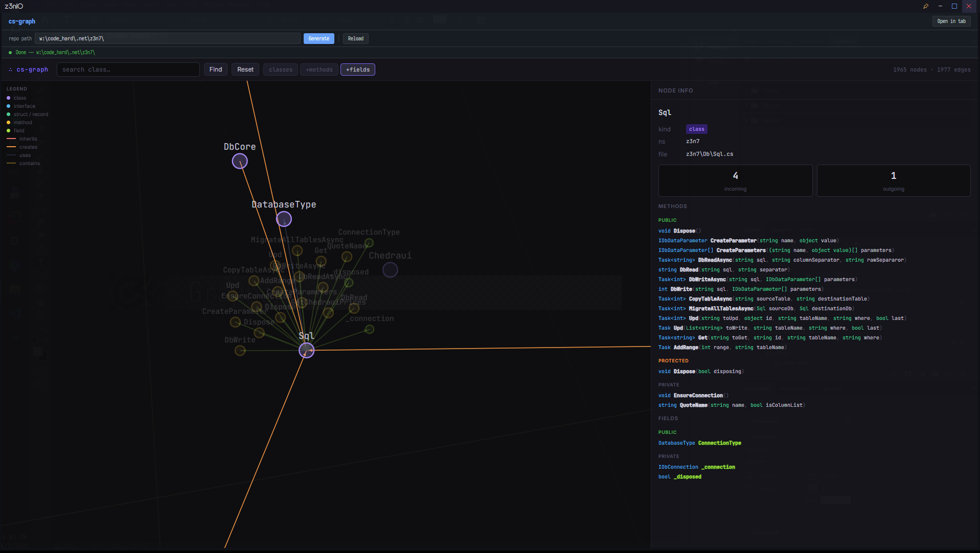
Task: Toggle the +methods filter
Action: [319, 70]
